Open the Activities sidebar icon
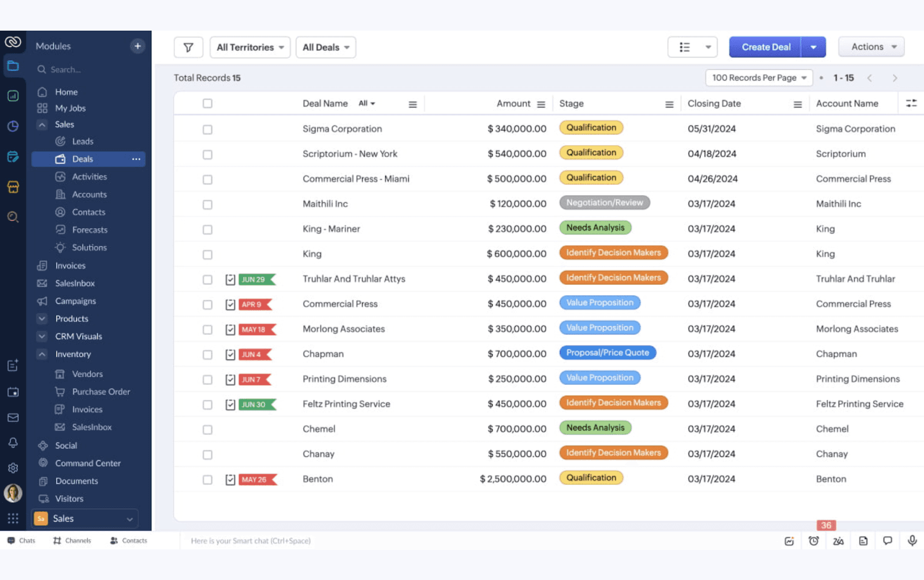 (x=60, y=177)
